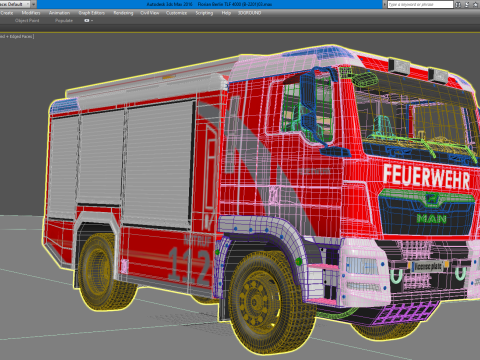
Task: Open the Civil View menu
Action: (x=149, y=13)
